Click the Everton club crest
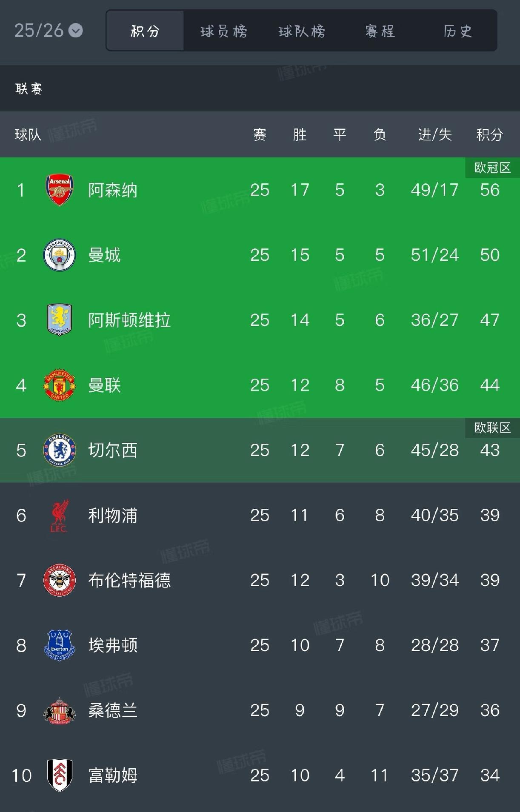The height and width of the screenshot is (812, 520). click(x=60, y=645)
